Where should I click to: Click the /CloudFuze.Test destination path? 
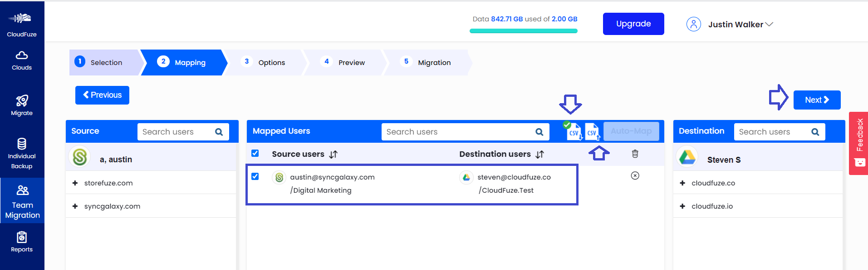point(506,190)
